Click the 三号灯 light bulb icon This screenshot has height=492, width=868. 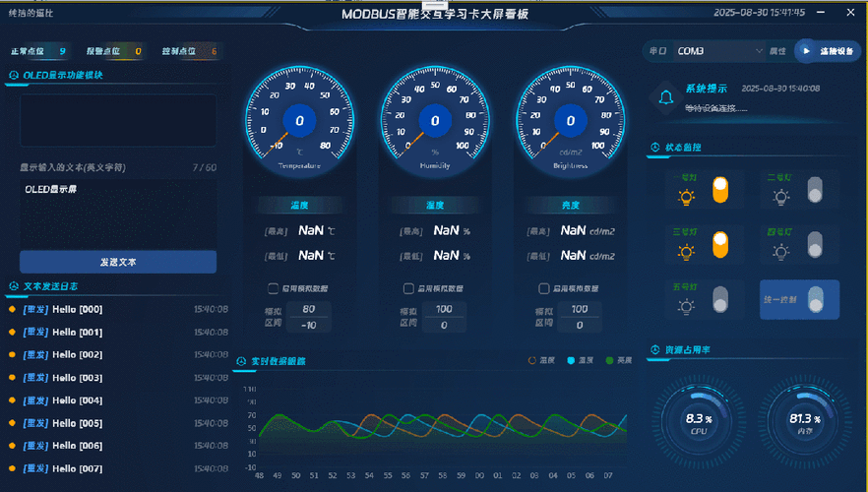686,252
